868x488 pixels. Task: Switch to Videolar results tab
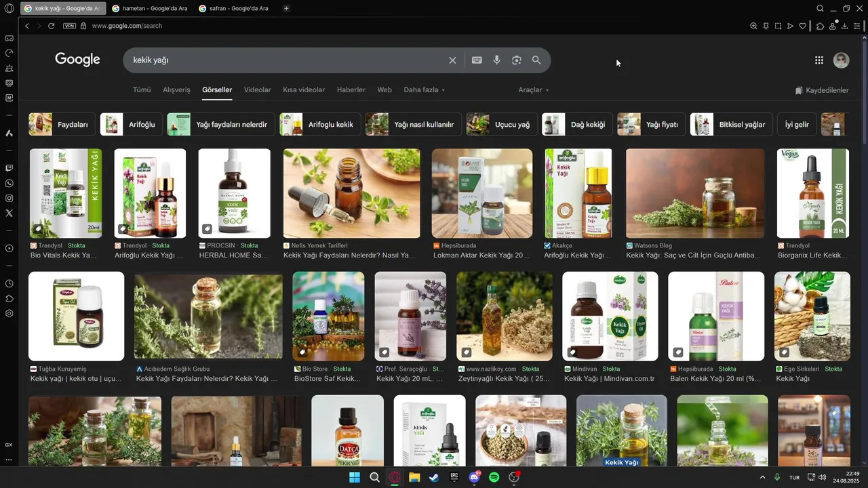[x=257, y=89]
